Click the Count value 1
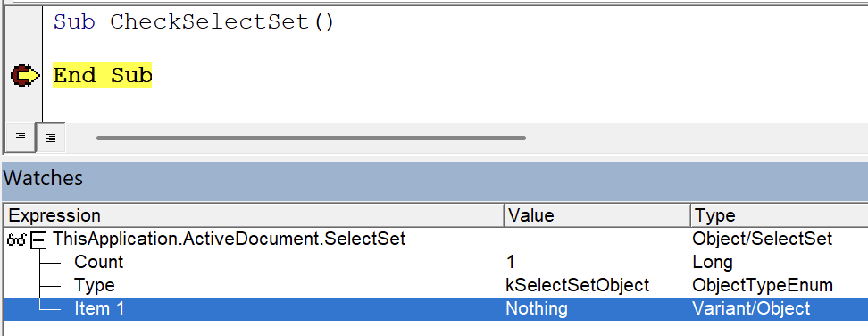 coord(511,262)
